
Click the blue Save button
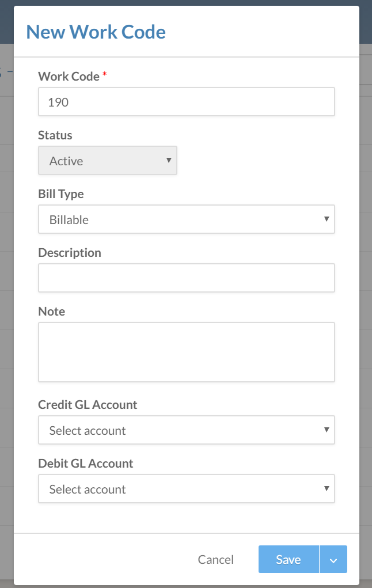click(x=288, y=559)
